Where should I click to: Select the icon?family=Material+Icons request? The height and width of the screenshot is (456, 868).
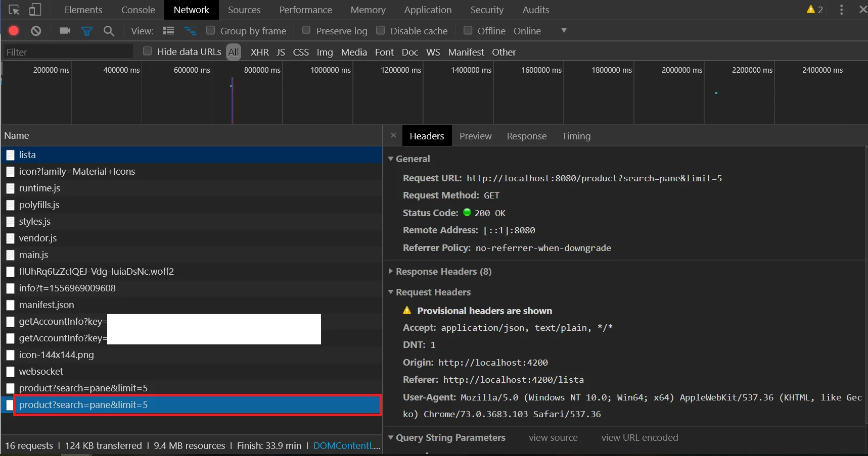(x=191, y=172)
